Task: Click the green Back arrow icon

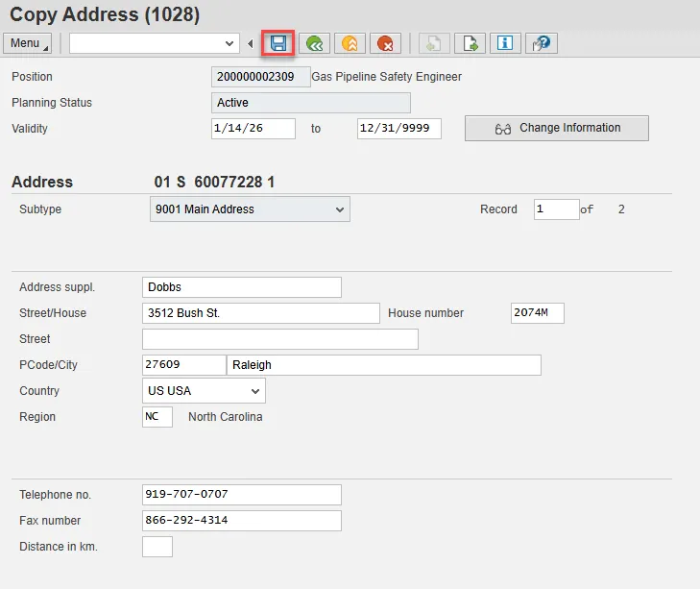Action: click(314, 44)
